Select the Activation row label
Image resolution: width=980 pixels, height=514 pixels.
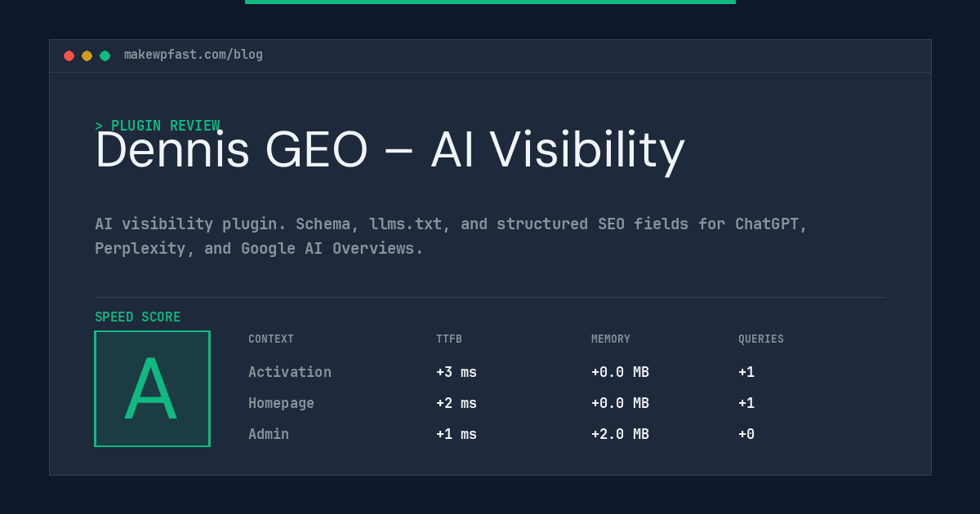click(290, 372)
